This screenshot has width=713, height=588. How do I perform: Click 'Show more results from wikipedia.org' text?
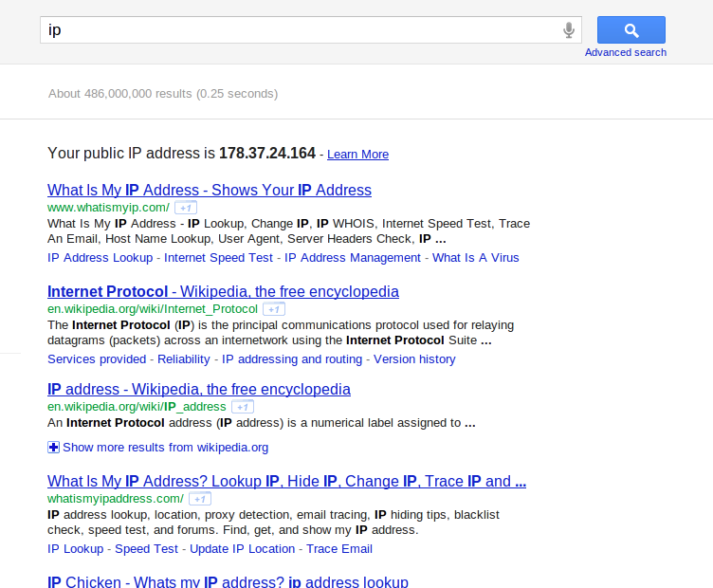pyautogui.click(x=166, y=448)
